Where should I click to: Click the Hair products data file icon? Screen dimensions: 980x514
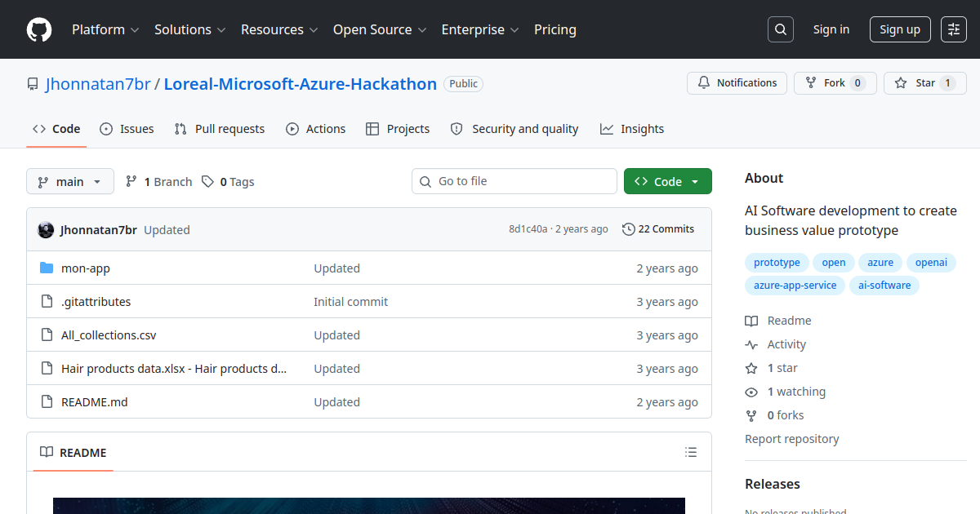pos(47,369)
